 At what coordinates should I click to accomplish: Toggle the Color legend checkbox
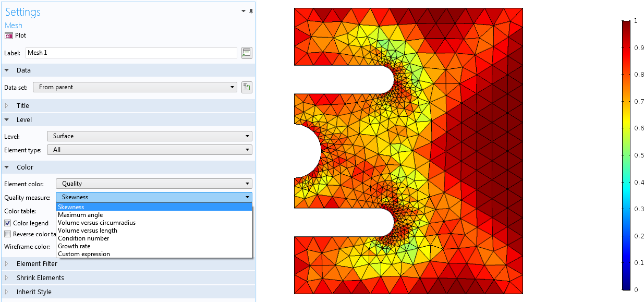pos(8,223)
